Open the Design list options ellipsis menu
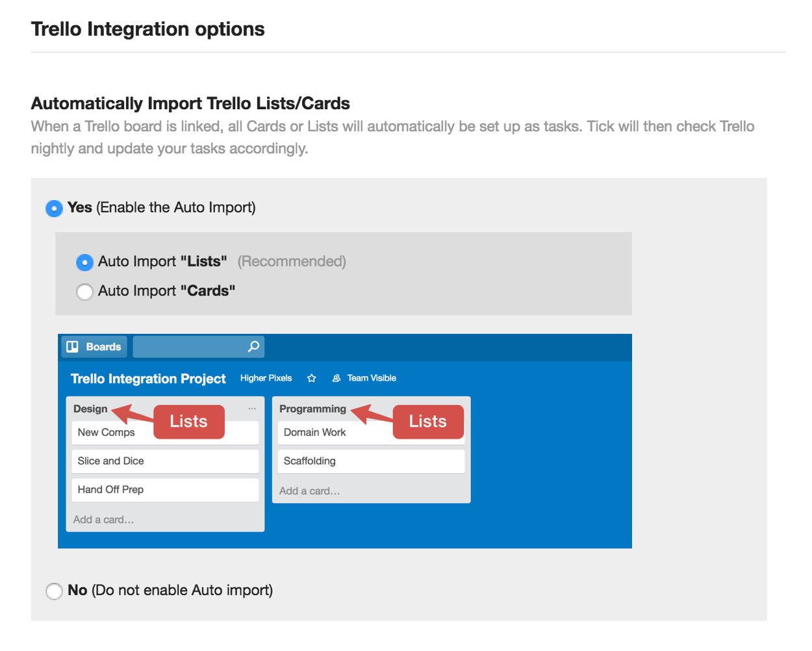812x651 pixels. [252, 408]
